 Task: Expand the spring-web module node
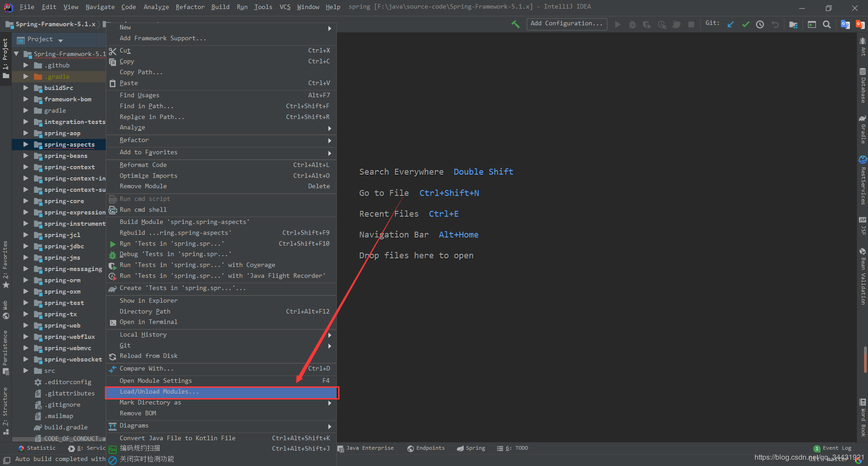[x=26, y=326]
